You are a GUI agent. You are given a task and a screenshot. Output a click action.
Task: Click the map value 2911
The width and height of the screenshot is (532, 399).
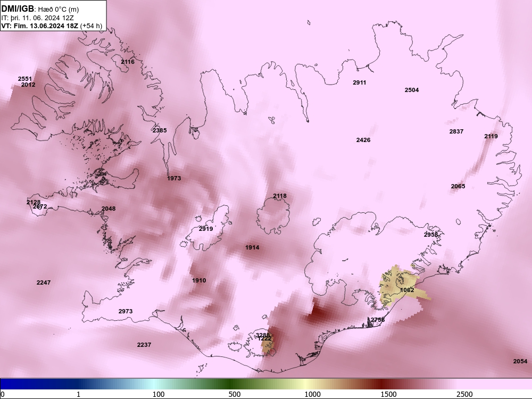tap(360, 82)
